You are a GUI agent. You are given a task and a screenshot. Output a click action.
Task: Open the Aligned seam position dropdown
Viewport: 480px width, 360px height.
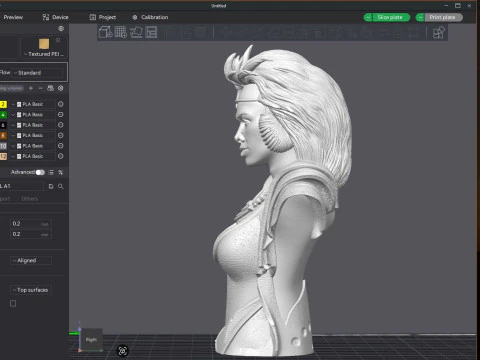pos(31,260)
